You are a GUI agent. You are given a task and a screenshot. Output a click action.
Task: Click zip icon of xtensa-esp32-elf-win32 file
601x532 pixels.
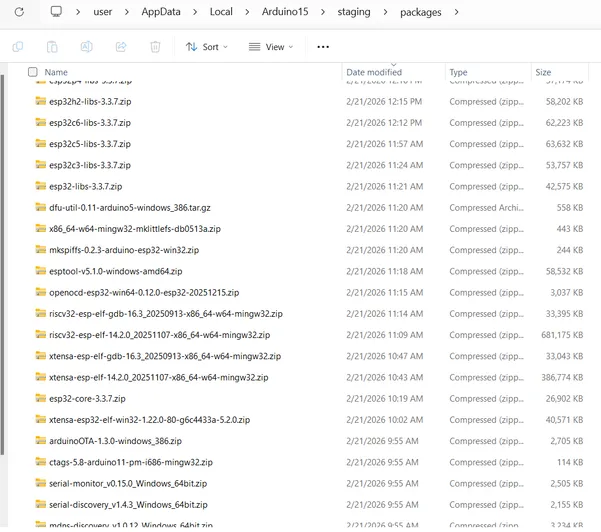pyautogui.click(x=41, y=419)
